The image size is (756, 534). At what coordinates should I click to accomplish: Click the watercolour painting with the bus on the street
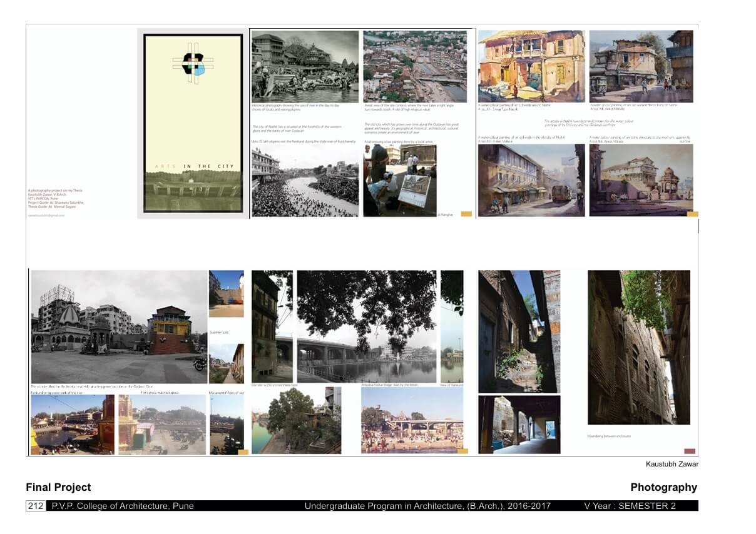532,180
